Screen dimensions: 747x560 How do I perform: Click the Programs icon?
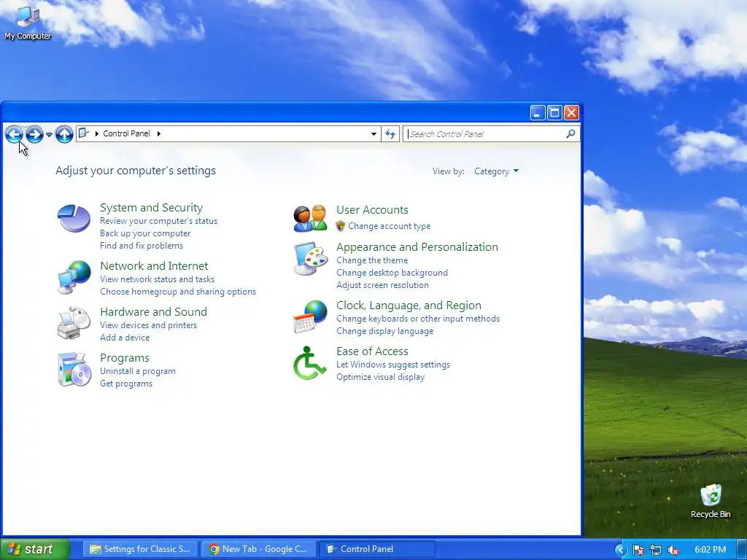pos(74,370)
